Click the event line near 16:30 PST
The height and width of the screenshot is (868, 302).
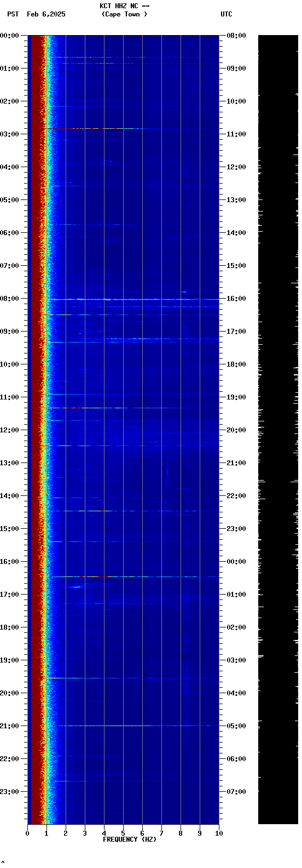point(133,576)
